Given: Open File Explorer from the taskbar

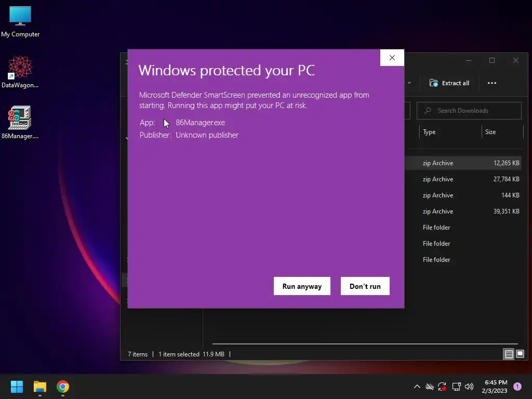Looking at the screenshot, I should pos(39,387).
